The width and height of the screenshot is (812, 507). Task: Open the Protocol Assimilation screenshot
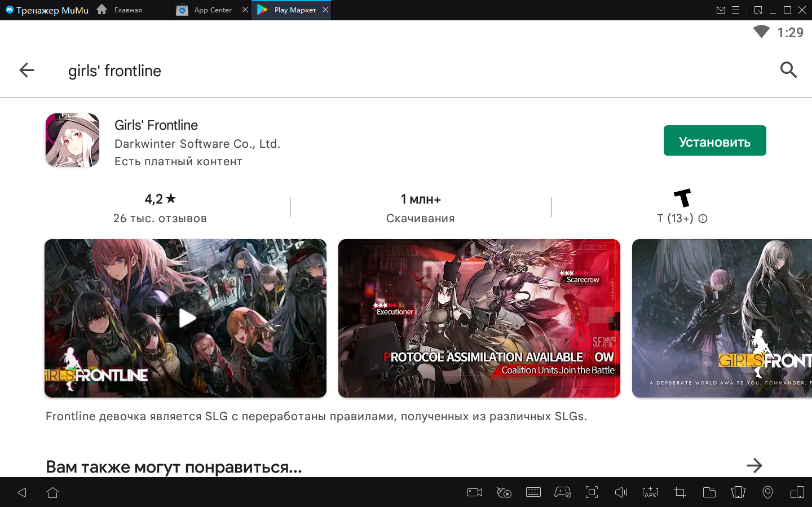point(479,318)
